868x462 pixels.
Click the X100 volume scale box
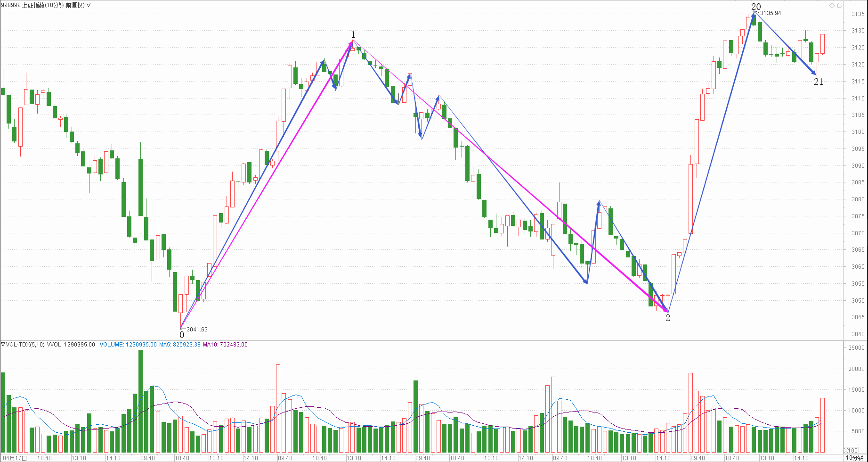point(851,450)
